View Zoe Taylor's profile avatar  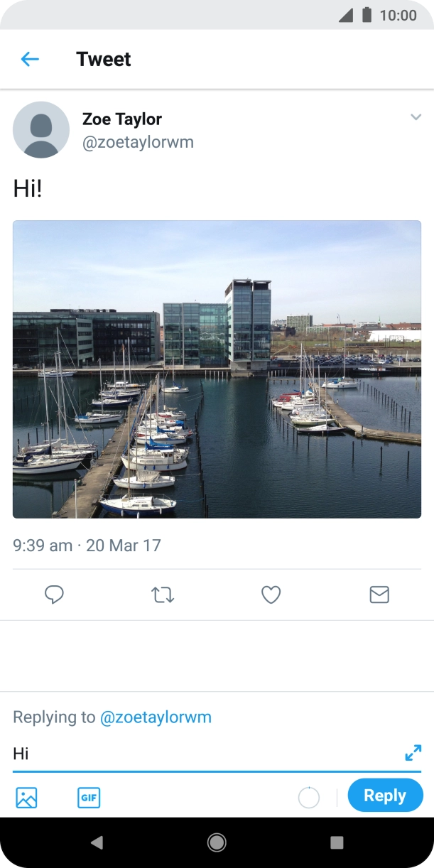41,130
